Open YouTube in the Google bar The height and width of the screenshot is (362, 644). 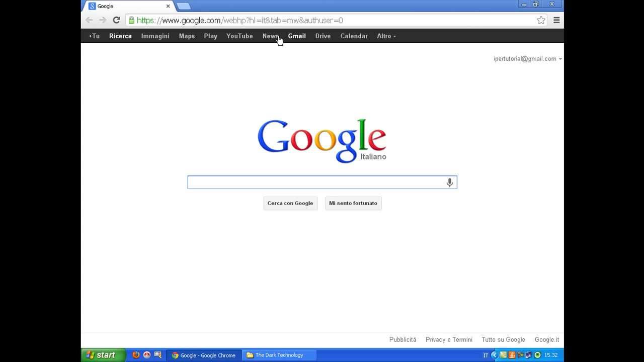pyautogui.click(x=239, y=36)
